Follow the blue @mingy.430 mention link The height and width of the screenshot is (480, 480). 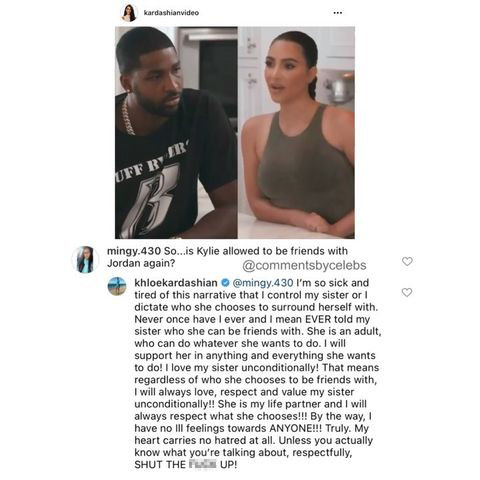point(263,283)
